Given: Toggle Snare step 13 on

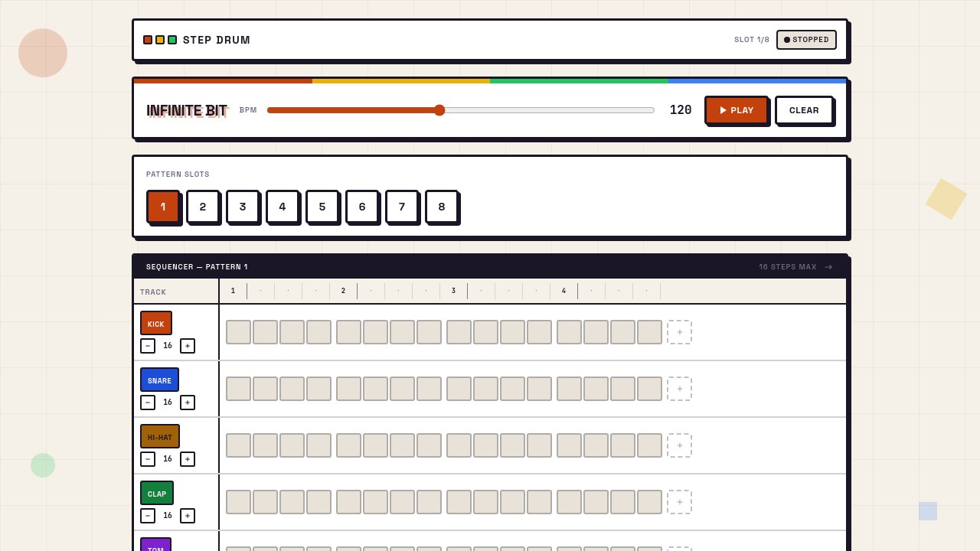Looking at the screenshot, I should tap(569, 389).
